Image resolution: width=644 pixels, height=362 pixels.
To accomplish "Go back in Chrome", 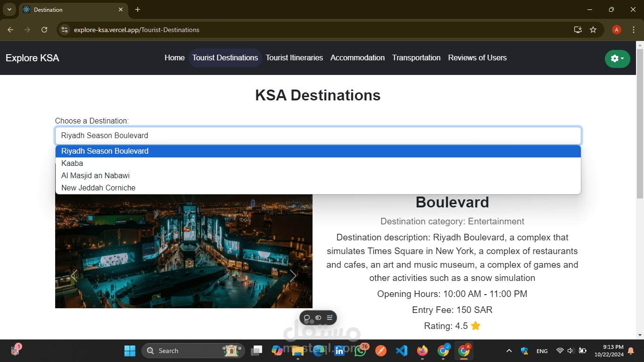I will click(10, 30).
